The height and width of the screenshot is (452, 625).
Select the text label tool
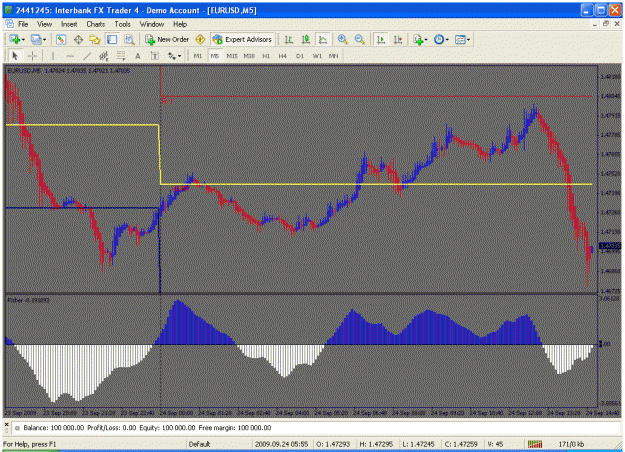(x=155, y=56)
